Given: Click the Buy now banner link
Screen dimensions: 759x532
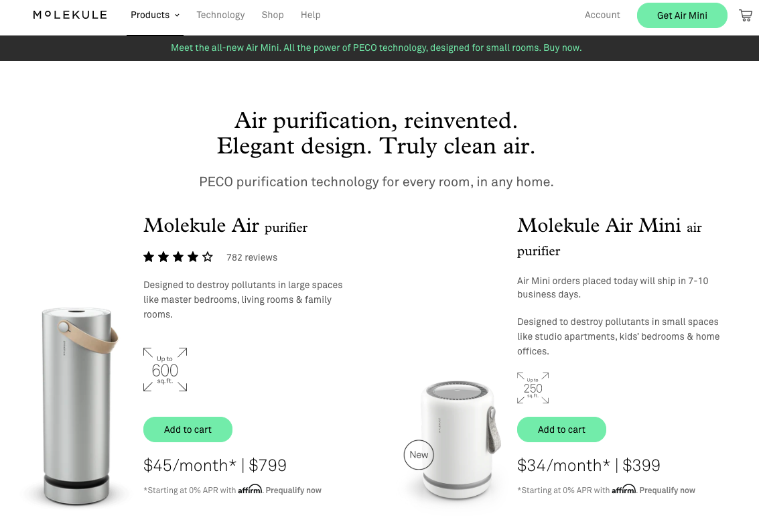Looking at the screenshot, I should (562, 48).
